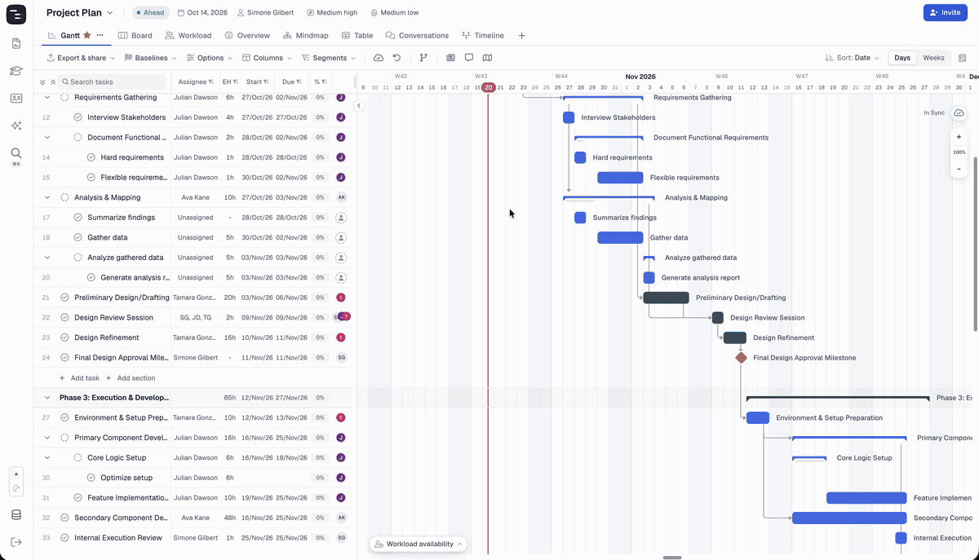979x560 pixels.
Task: Click the cloud sync toolbar icon
Action: click(x=379, y=58)
